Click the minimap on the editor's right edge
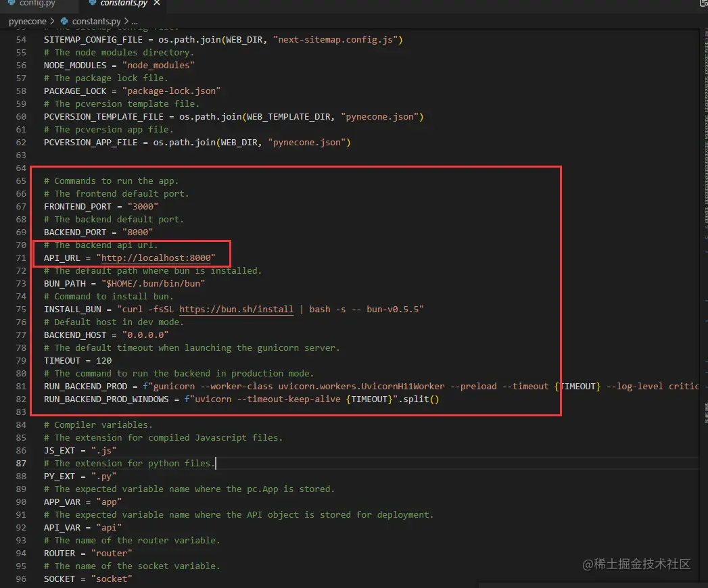Image resolution: width=708 pixels, height=588 pixels. coord(705,226)
